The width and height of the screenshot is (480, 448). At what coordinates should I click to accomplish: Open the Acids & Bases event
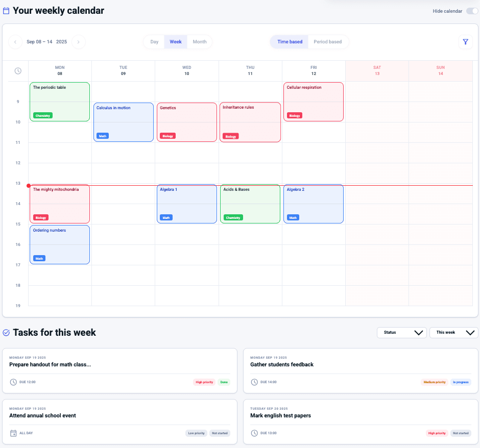(x=250, y=203)
